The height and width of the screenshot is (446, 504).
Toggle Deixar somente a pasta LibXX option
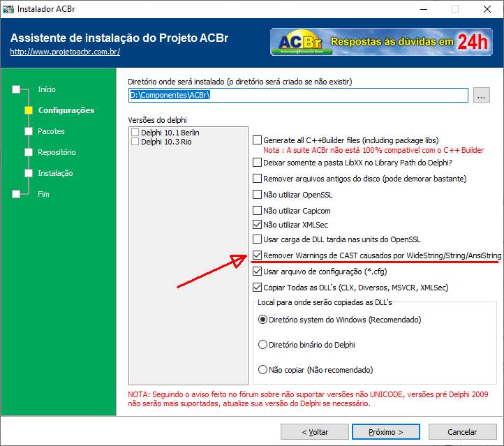(257, 163)
